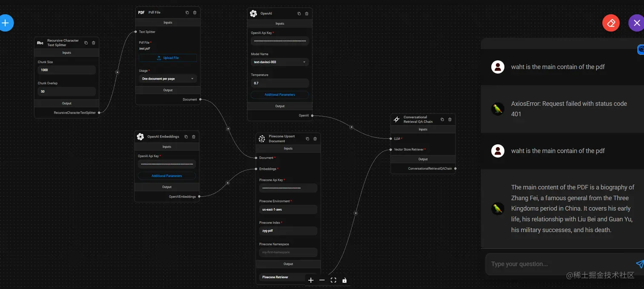Click the Document output handle on Pdf File
Viewport: 644px width, 289px height.
200,100
